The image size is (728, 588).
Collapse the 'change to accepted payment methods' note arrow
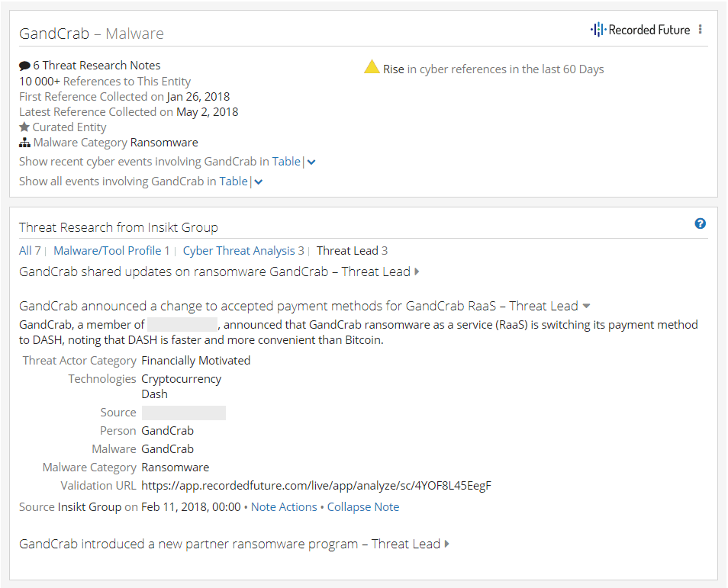(586, 307)
